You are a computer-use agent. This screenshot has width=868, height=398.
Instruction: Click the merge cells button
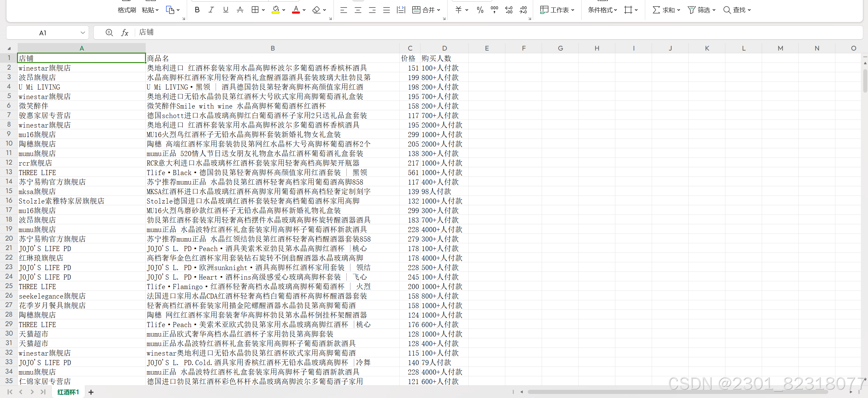(423, 10)
